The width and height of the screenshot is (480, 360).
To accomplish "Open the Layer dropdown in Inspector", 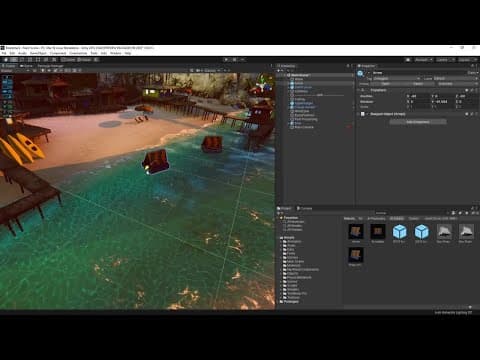I will click(455, 79).
